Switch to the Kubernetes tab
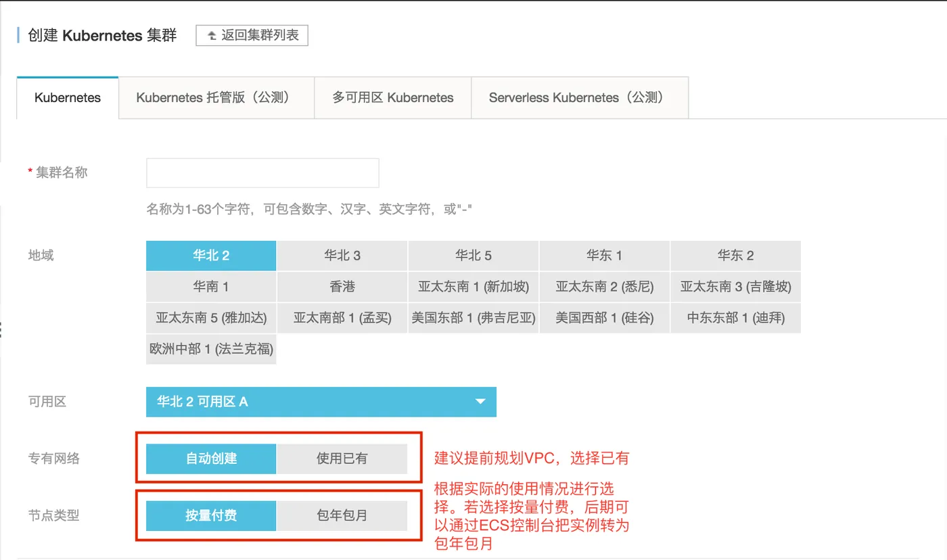Screen dimensions: 947x560 (68, 97)
